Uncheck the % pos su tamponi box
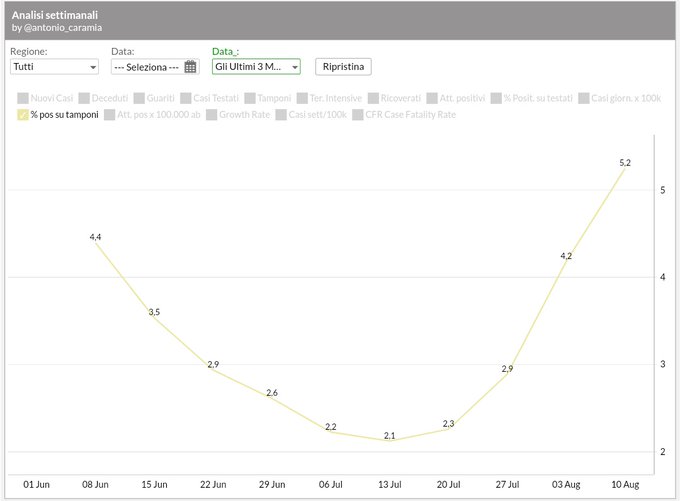680x501 pixels. (23, 115)
